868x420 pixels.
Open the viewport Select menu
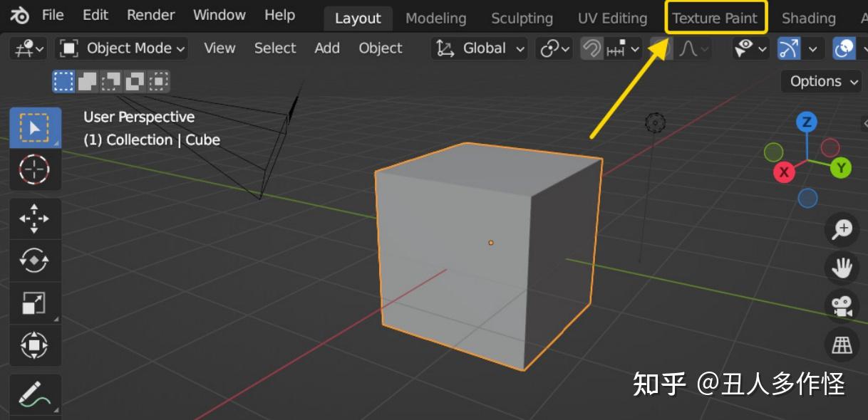[x=275, y=48]
